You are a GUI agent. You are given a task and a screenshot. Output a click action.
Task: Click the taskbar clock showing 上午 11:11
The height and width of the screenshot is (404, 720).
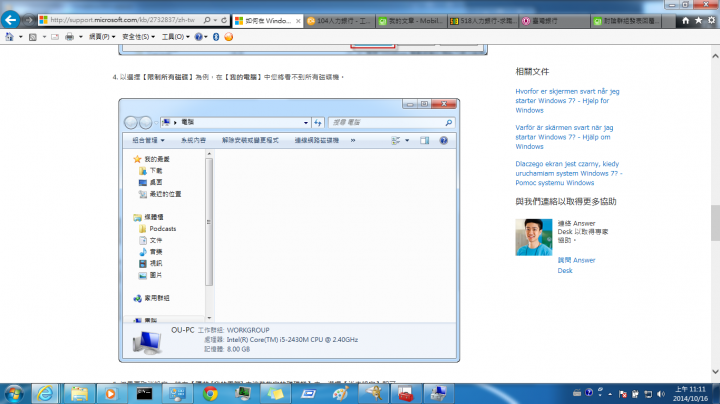pos(690,394)
